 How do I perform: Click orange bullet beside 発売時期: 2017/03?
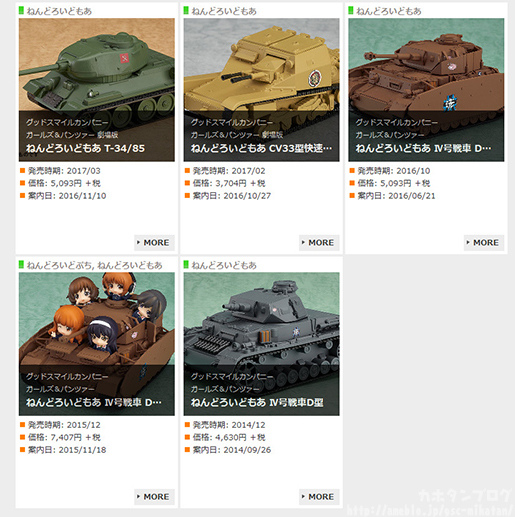(x=22, y=171)
